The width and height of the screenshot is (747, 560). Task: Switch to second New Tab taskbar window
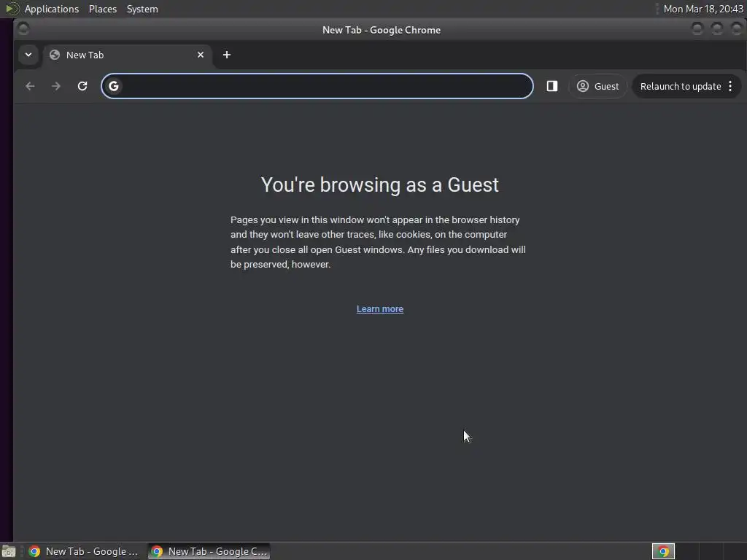(x=209, y=551)
